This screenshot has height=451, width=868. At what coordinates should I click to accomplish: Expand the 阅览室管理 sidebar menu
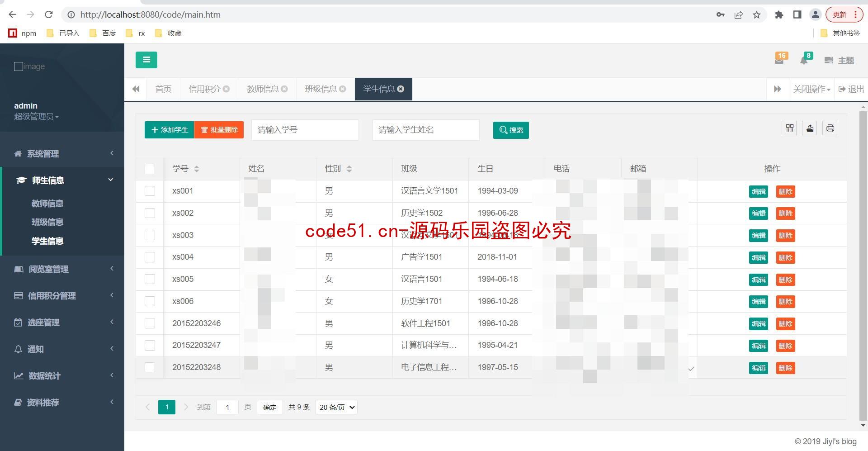click(62, 269)
